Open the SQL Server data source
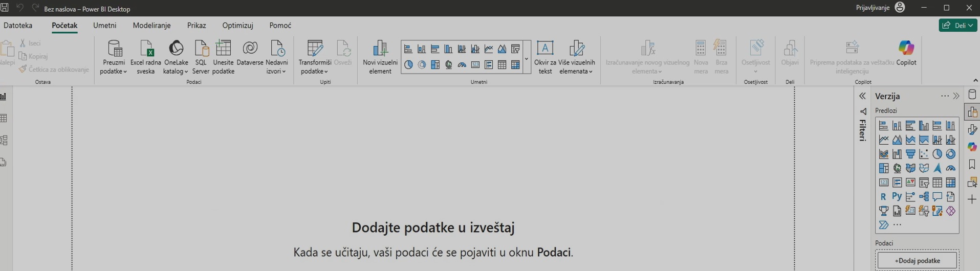The image size is (980, 271). point(201,57)
